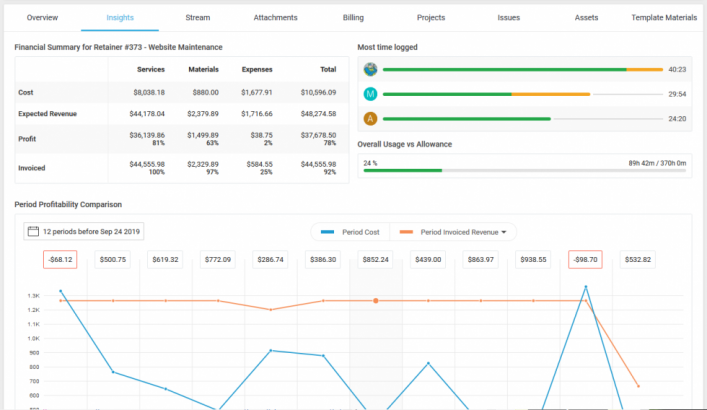Click the globe avatar in Most time logged
This screenshot has height=410, width=707.
[370, 69]
